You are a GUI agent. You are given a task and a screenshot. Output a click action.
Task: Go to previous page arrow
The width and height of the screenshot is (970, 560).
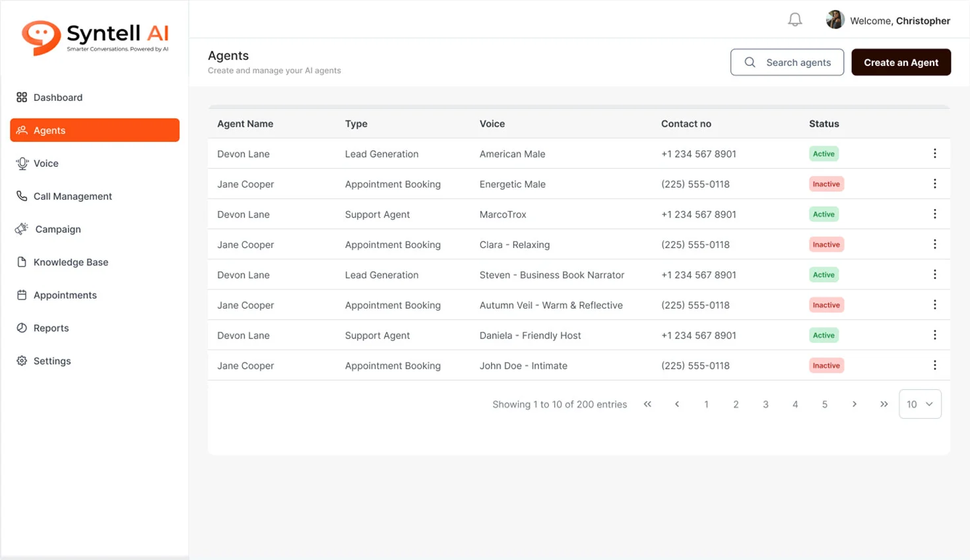point(677,404)
